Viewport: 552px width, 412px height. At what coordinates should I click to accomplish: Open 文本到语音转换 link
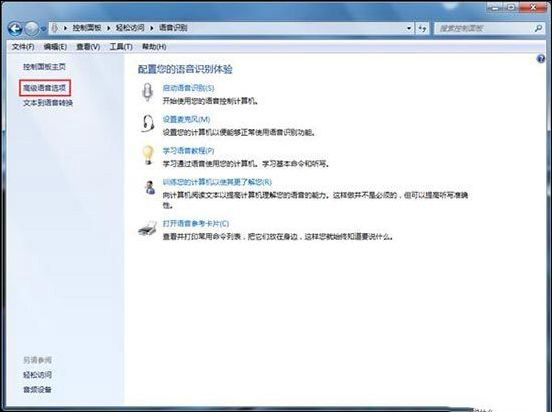click(x=48, y=103)
